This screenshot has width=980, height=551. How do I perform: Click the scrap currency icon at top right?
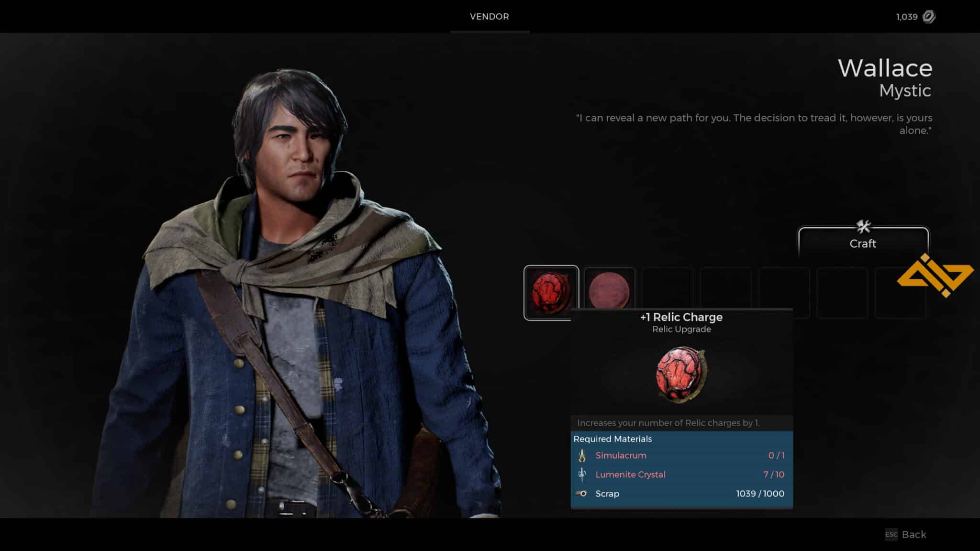tap(929, 17)
